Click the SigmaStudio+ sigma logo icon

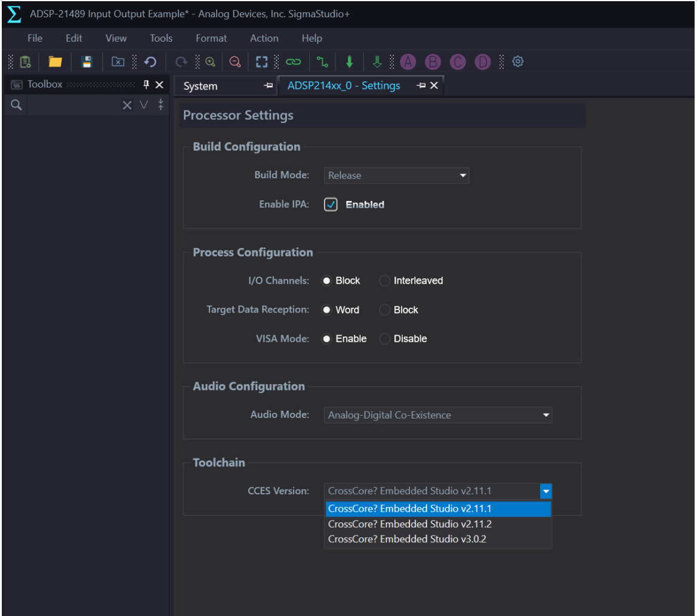point(14,14)
